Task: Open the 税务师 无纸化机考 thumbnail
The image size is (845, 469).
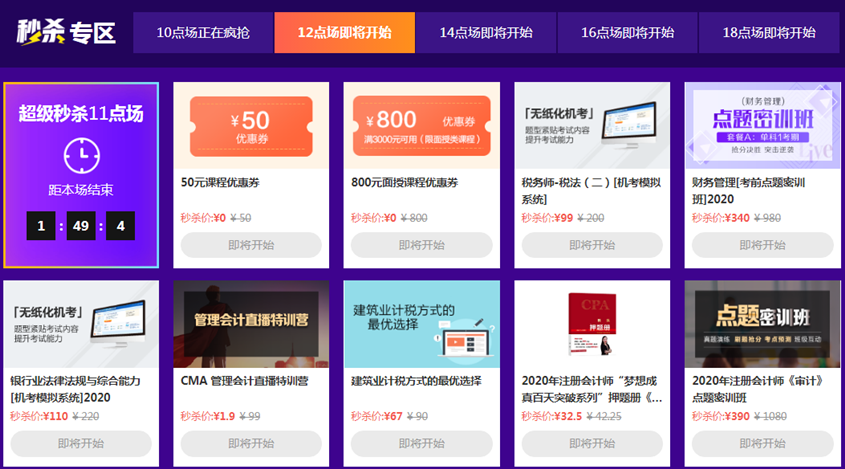Action: [592, 126]
